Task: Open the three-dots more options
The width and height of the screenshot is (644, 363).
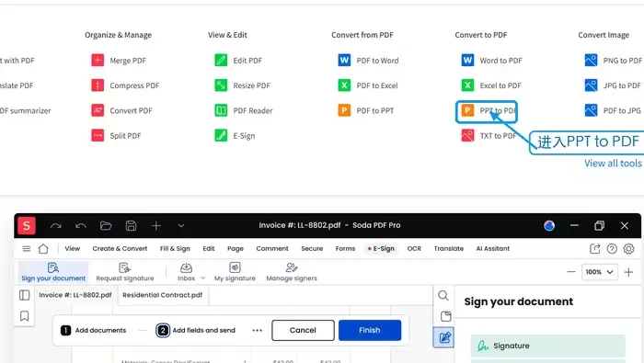Action: tap(257, 330)
